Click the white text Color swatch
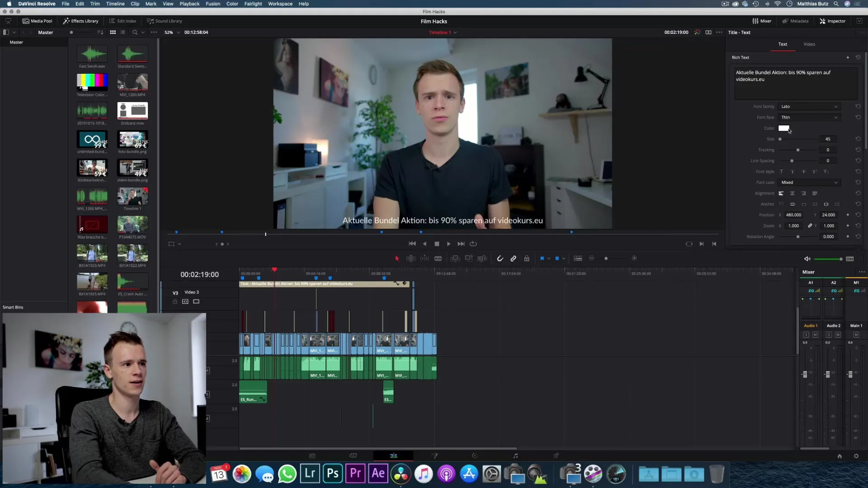This screenshot has width=868, height=488. 784,128
